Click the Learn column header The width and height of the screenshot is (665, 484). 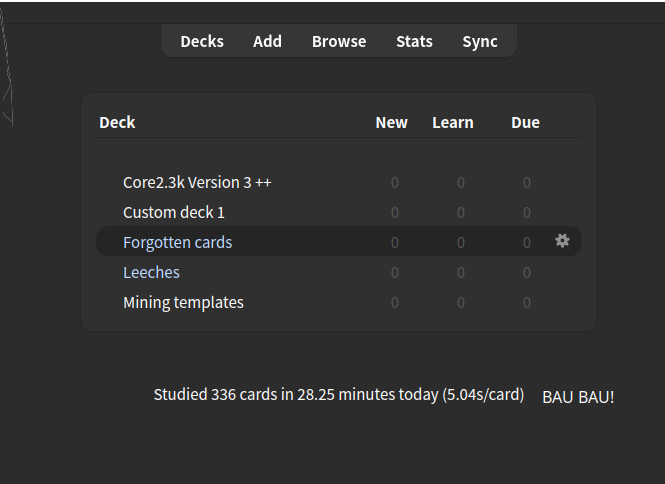[x=453, y=122]
